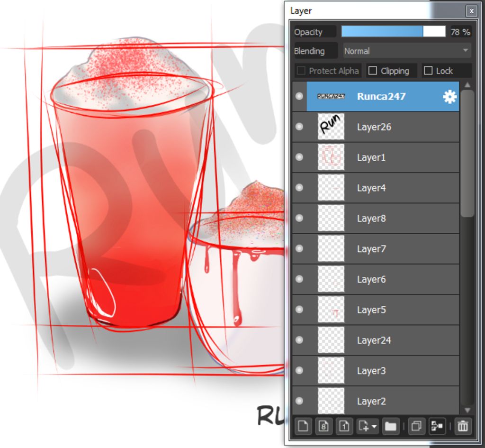This screenshot has height=448, width=485.
Task: Click the layer list scroll up arrow
Action: (467, 85)
